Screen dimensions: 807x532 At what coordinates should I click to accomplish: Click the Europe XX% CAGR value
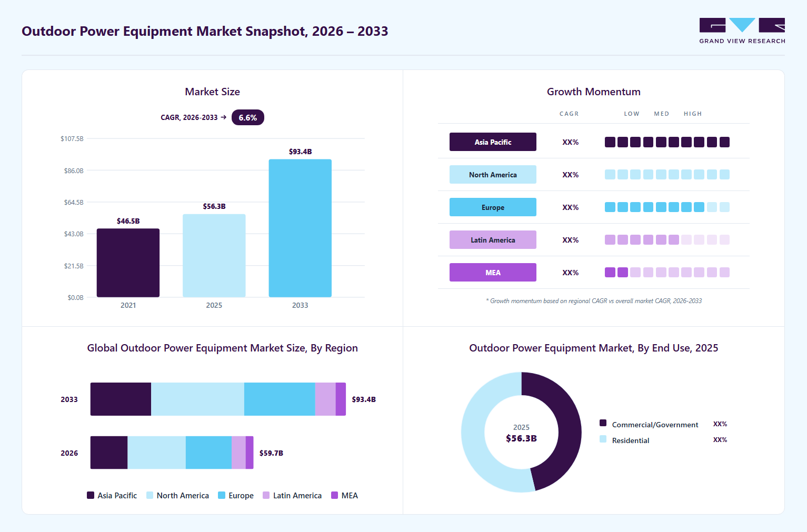click(571, 207)
